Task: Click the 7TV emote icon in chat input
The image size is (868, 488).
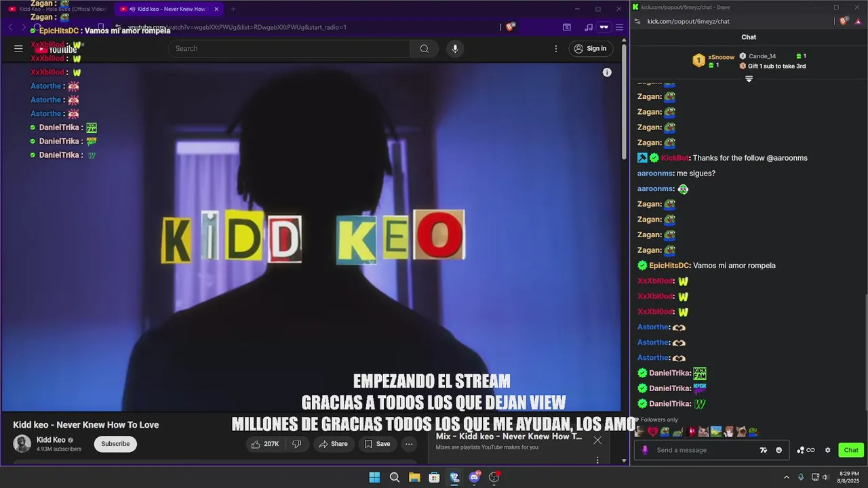Action: coord(764,450)
